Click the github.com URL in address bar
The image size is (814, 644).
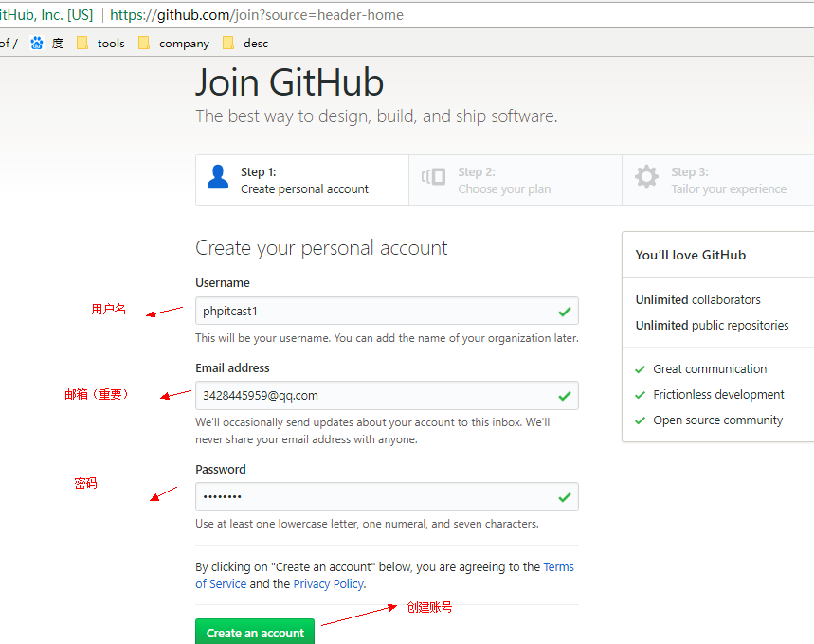[256, 15]
